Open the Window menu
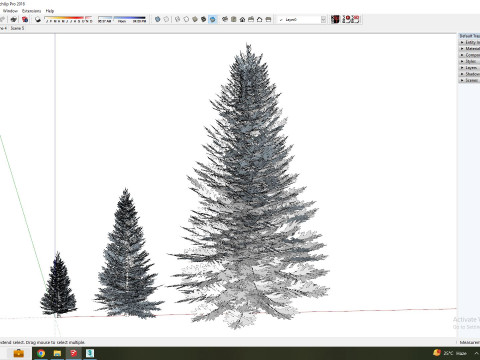This screenshot has height=360, width=480. point(10,11)
